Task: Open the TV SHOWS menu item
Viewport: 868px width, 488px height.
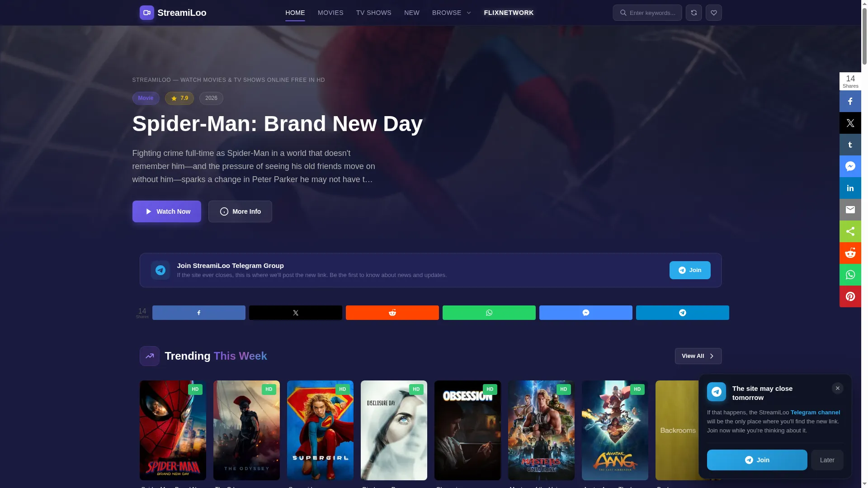Action: pyautogui.click(x=374, y=13)
